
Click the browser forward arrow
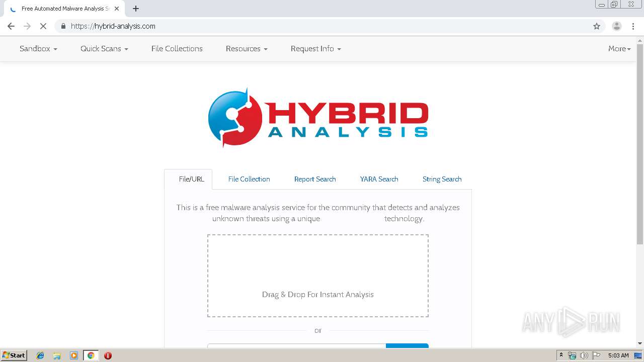click(x=27, y=26)
